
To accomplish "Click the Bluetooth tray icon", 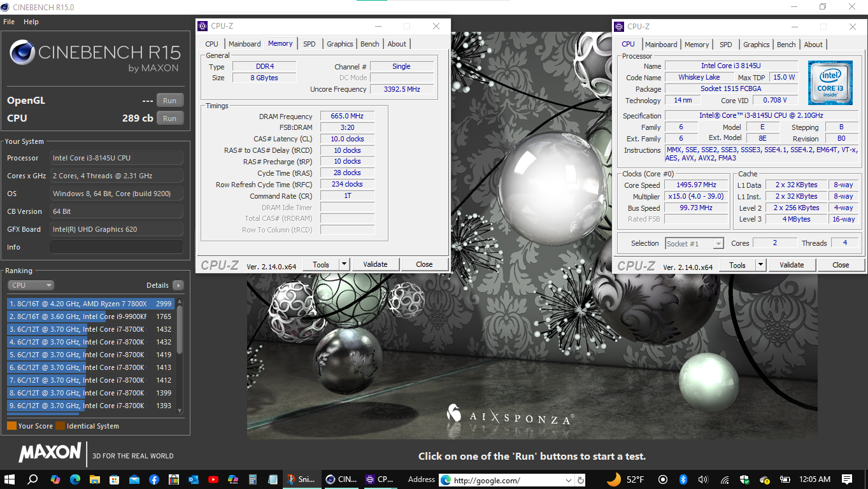I will click(x=683, y=479).
